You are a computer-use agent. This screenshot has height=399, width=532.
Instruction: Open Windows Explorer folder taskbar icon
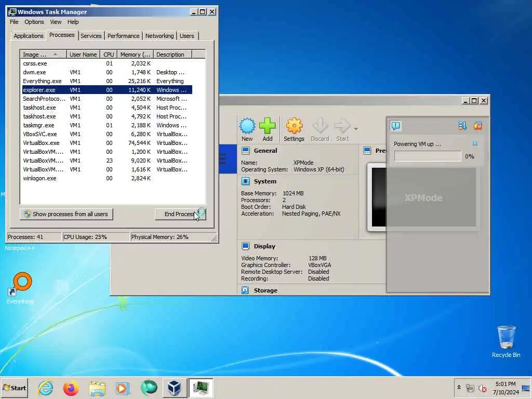[97, 388]
